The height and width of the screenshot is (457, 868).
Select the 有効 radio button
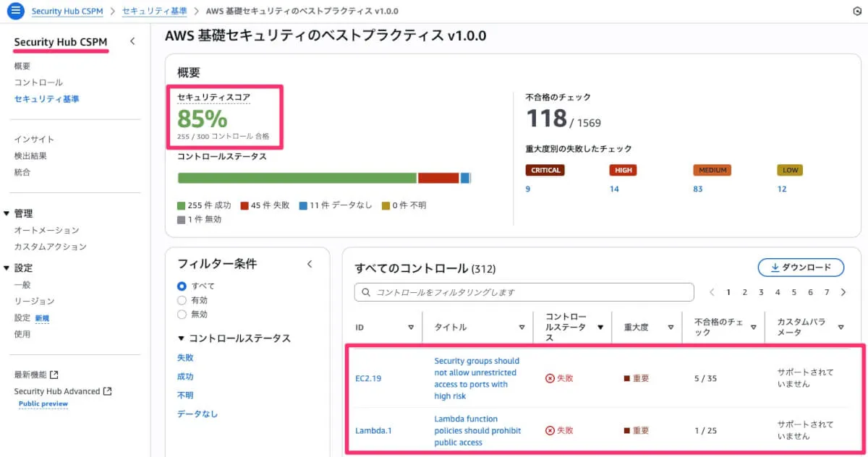(x=182, y=300)
